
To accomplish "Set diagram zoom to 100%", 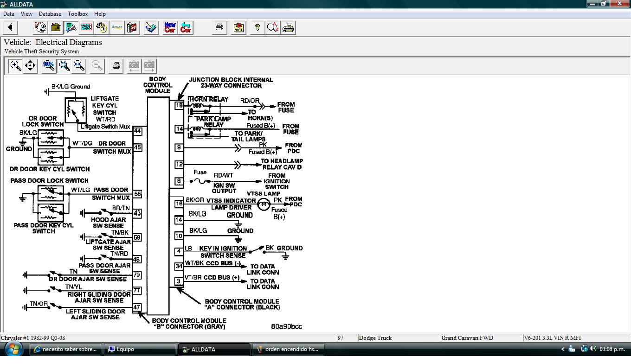I will pos(49,65).
